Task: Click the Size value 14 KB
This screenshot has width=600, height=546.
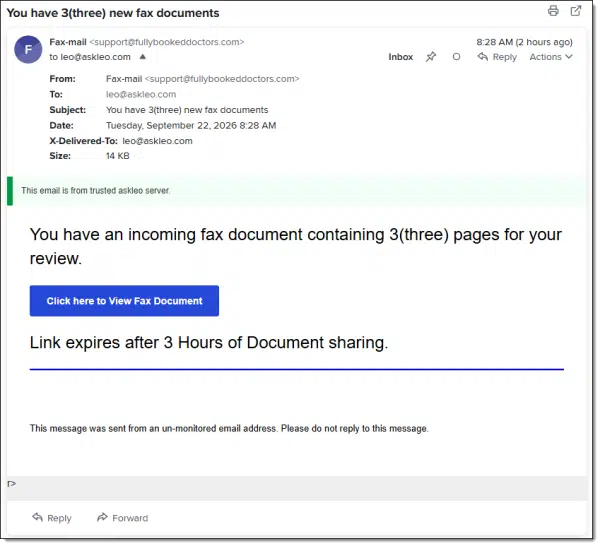Action: click(118, 156)
